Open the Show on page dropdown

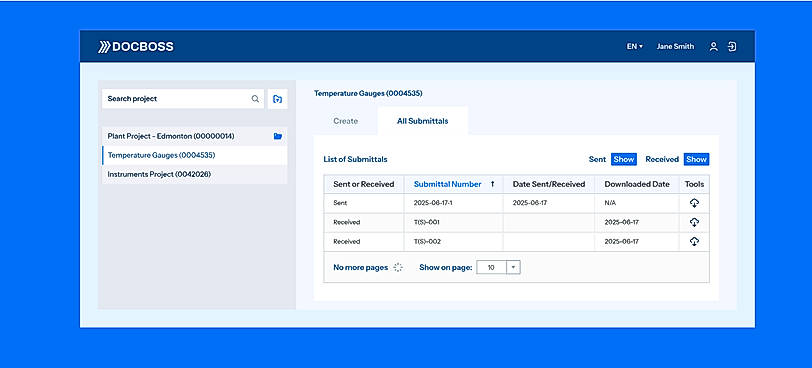point(498,268)
